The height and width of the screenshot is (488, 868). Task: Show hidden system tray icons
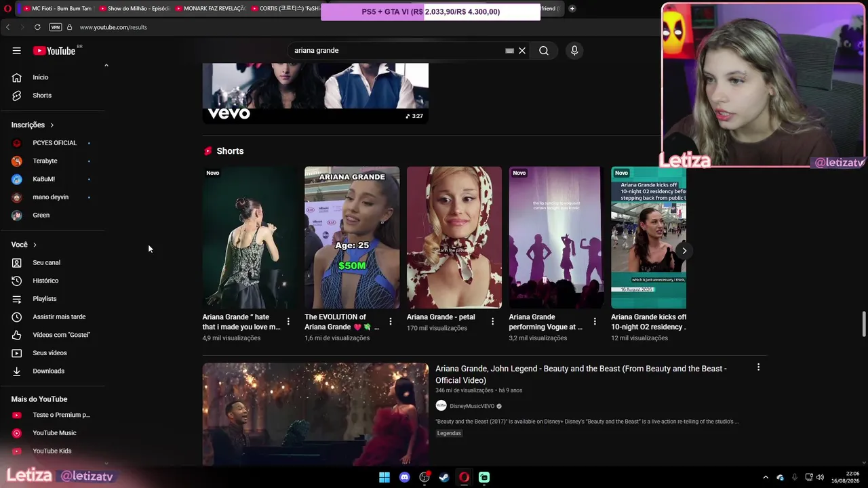coord(766,477)
